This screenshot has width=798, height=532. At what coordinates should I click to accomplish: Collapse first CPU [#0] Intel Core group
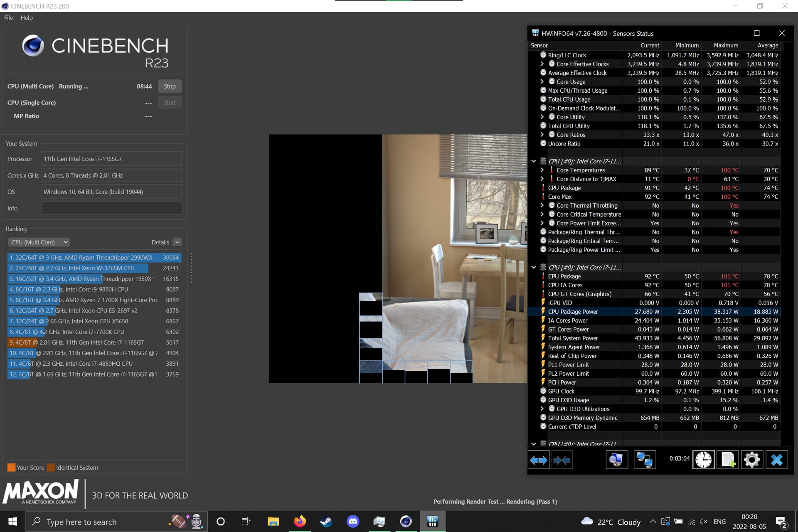pos(534,161)
